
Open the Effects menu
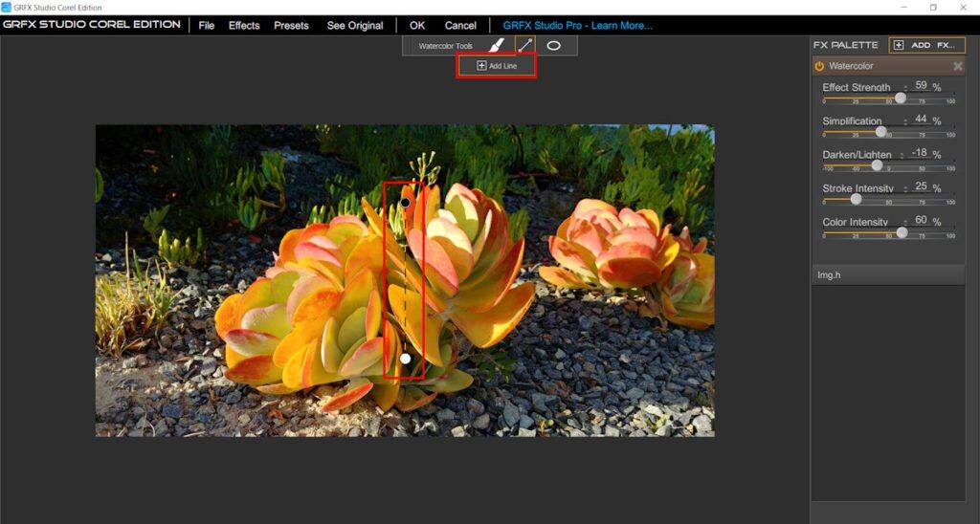point(244,26)
